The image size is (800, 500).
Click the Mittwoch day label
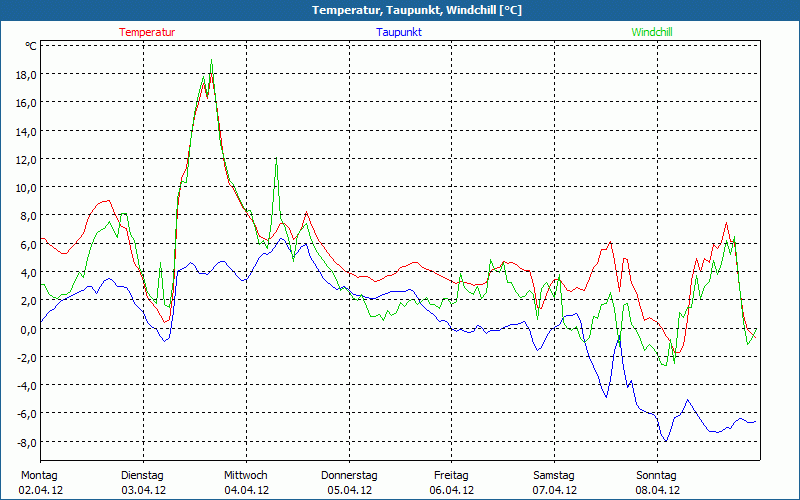[246, 476]
